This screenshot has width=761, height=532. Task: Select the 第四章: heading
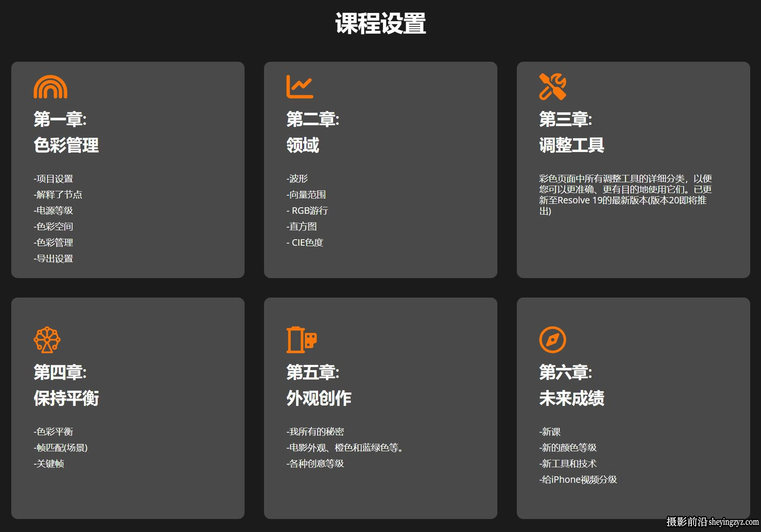(60, 372)
